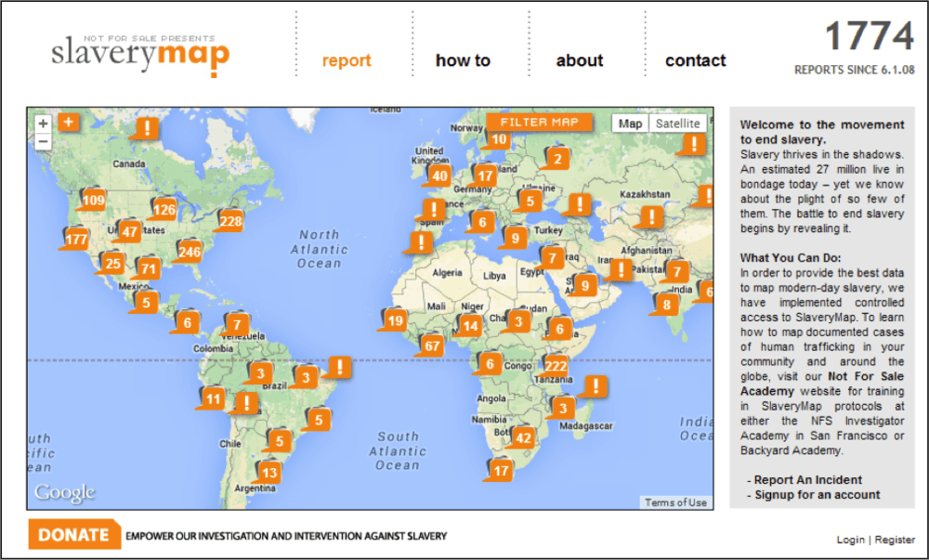Switch to standard Map view
The width and height of the screenshot is (929, 560).
pyautogui.click(x=630, y=124)
